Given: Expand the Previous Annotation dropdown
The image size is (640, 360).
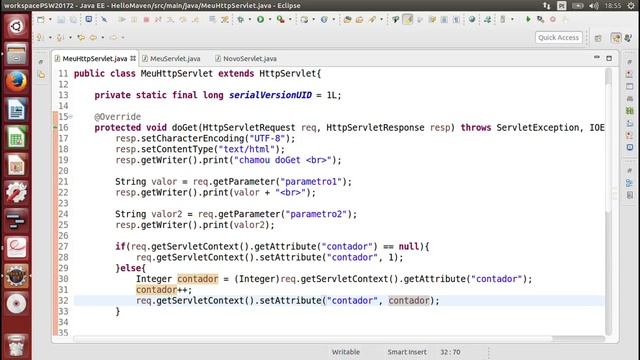Looking at the screenshot, I should coord(70,38).
